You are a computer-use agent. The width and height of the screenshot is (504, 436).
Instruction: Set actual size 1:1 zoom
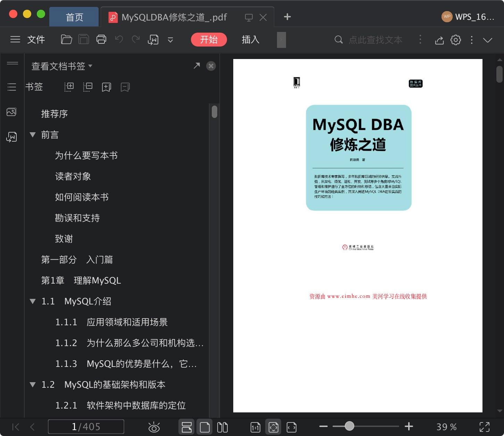255,427
